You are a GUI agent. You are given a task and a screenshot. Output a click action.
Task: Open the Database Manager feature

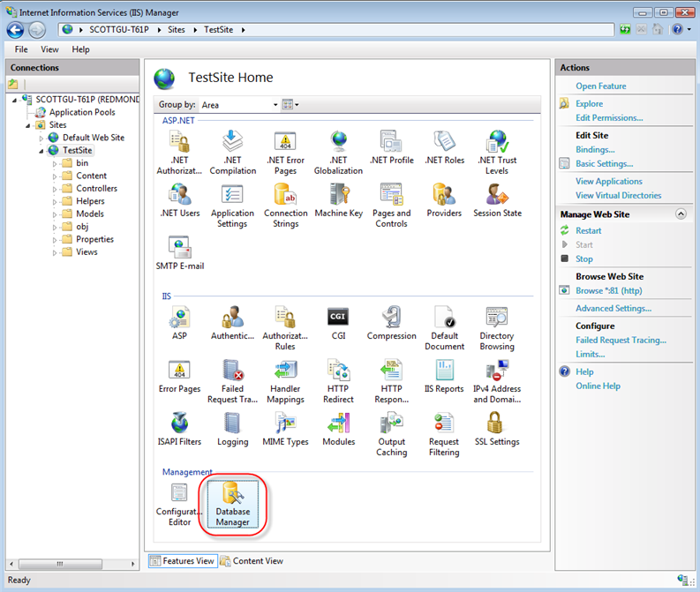(232, 504)
